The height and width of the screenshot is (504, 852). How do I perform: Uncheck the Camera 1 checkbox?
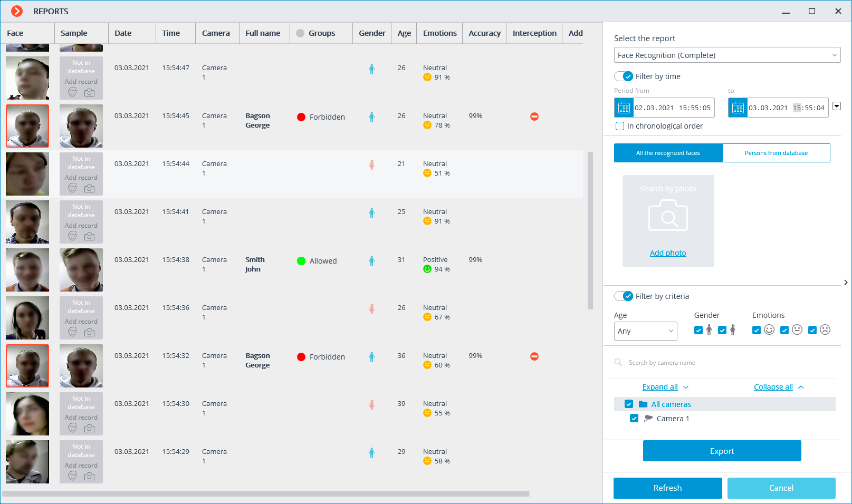(634, 418)
